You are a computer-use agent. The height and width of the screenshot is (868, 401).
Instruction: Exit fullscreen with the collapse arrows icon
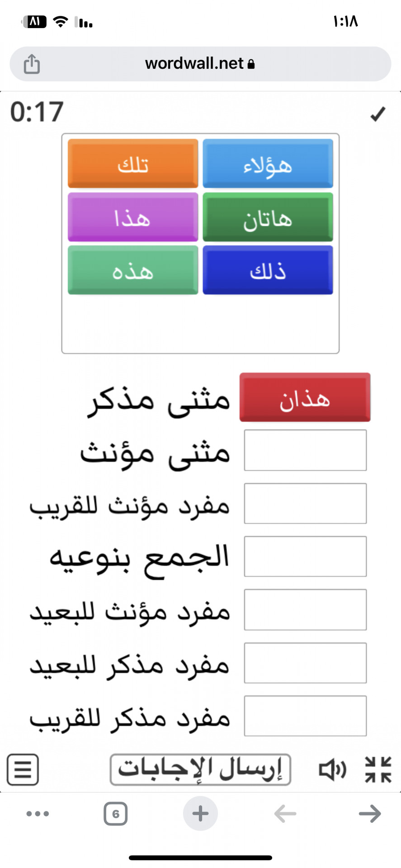[x=378, y=769]
